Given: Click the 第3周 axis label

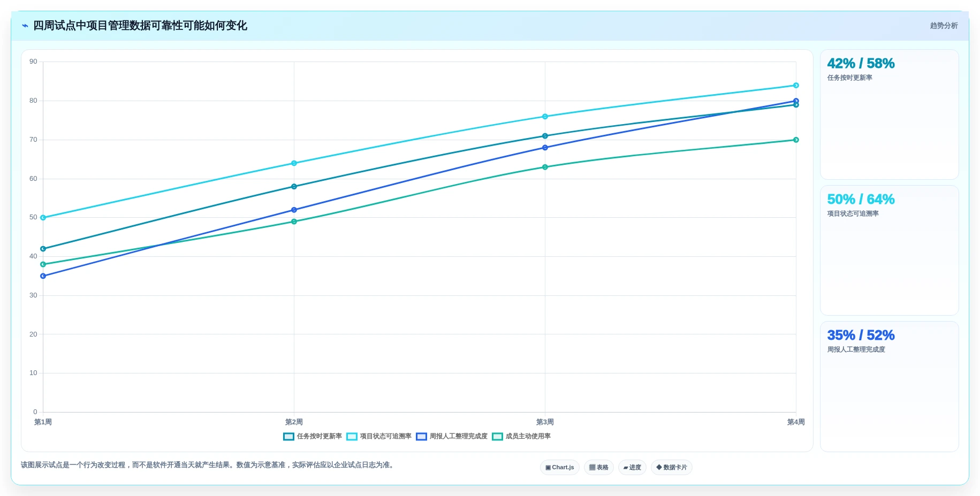Looking at the screenshot, I should coord(545,422).
